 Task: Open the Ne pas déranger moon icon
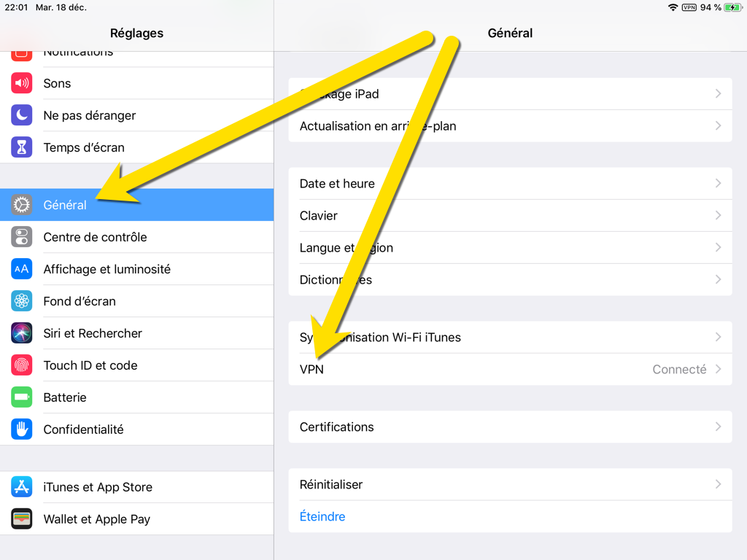(x=22, y=115)
